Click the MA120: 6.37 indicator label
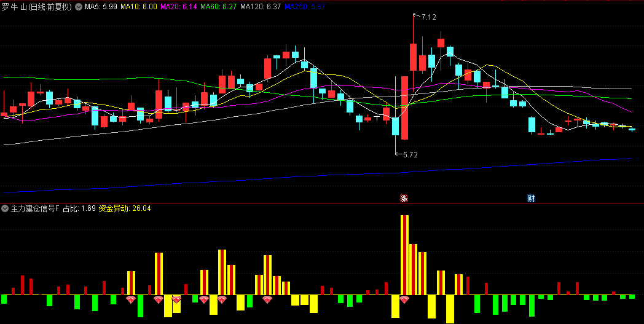Image resolution: width=644 pixels, height=324 pixels. coord(261,7)
